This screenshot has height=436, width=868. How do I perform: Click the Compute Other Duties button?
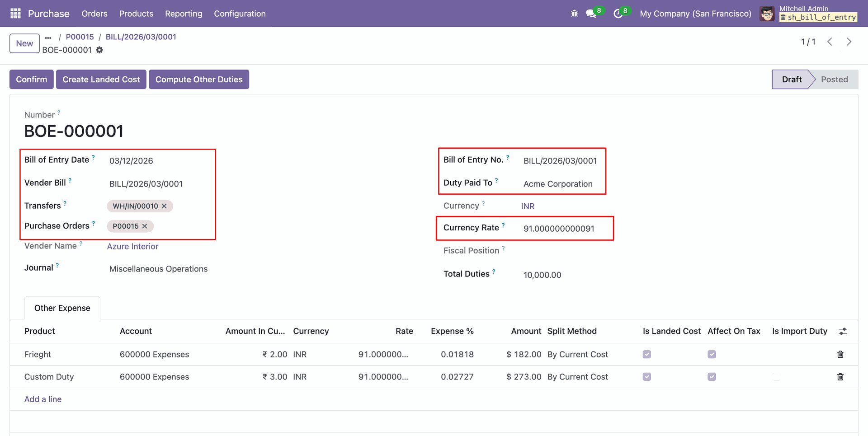click(199, 80)
